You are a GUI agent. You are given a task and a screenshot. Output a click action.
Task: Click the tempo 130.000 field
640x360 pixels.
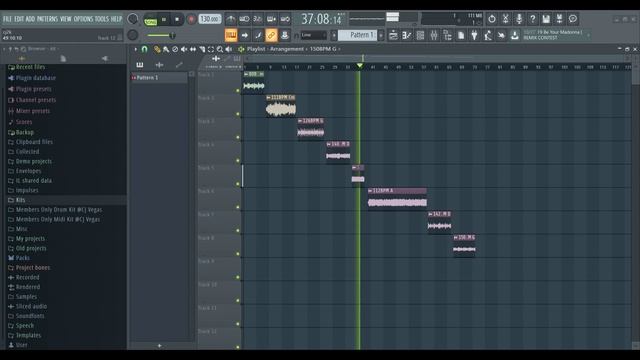[x=210, y=19]
